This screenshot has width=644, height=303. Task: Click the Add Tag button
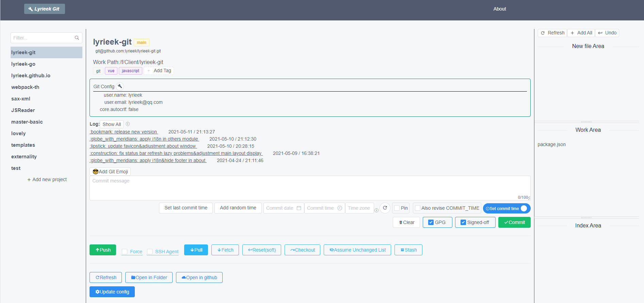(x=159, y=70)
